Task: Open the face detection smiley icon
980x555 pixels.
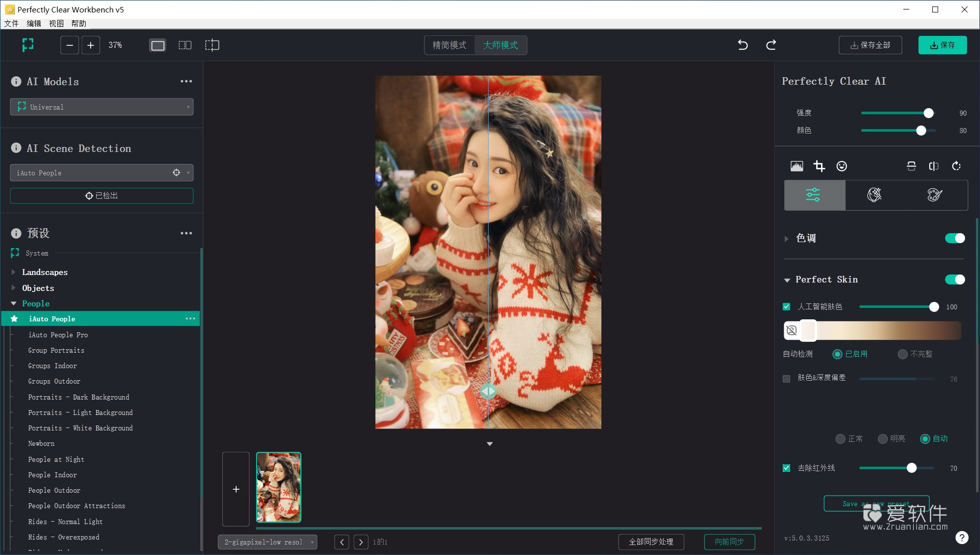Action: pos(842,166)
